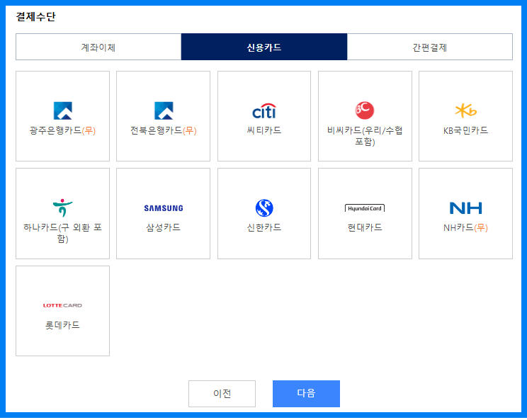Click the 삼성카드 label text
Viewport: 527px width, 420px height.
(164, 227)
